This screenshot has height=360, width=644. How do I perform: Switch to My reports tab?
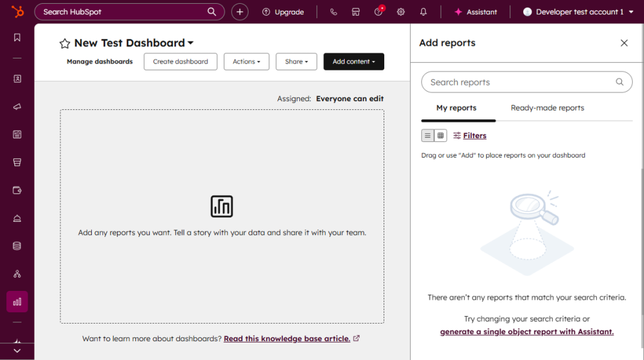tap(457, 108)
